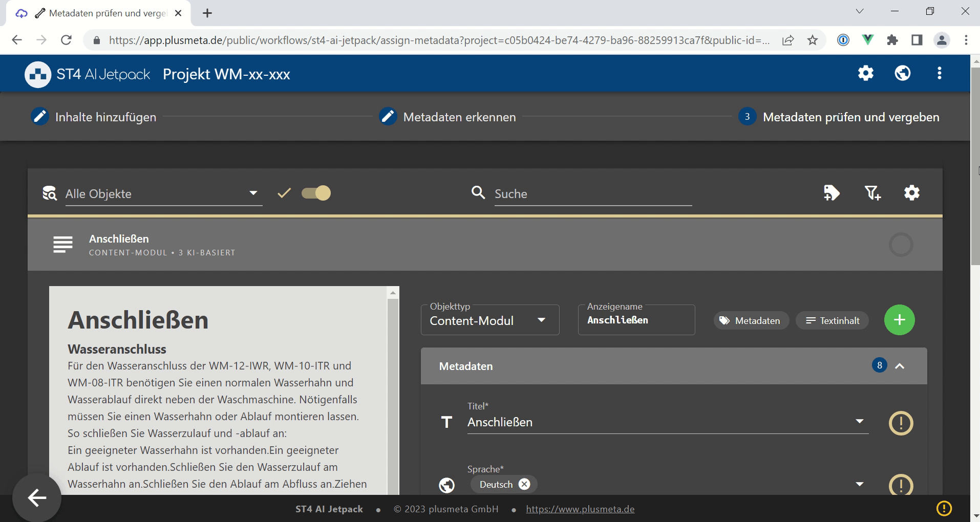Click the warning icon next to Sprache field
980x522 pixels.
click(x=901, y=485)
